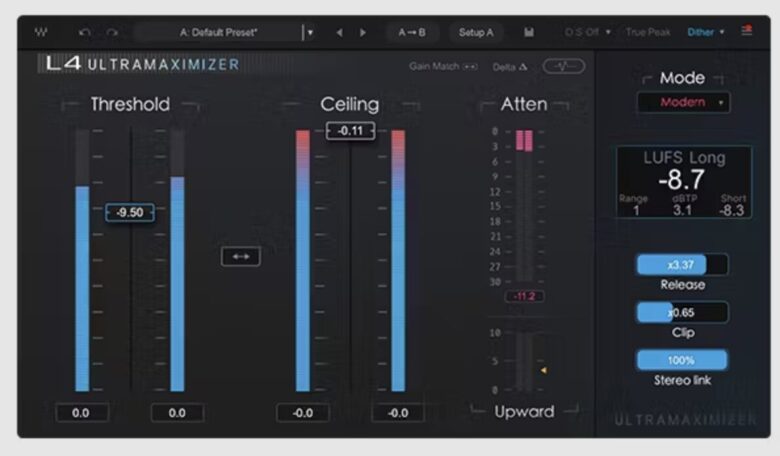780x456 pixels.
Task: Click the Waves logo icon
Action: (x=40, y=32)
